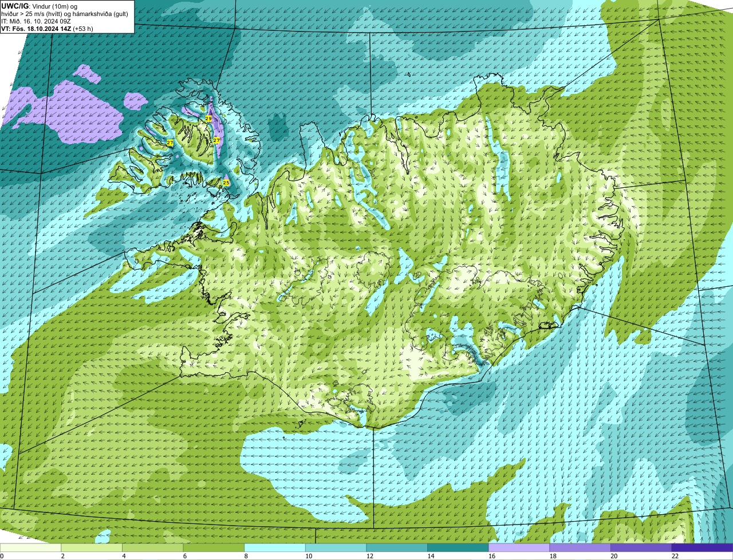Viewport: 733px width, 560px height.
Task: Select the 16–18 m/s light purple swatch
Action: point(519,547)
